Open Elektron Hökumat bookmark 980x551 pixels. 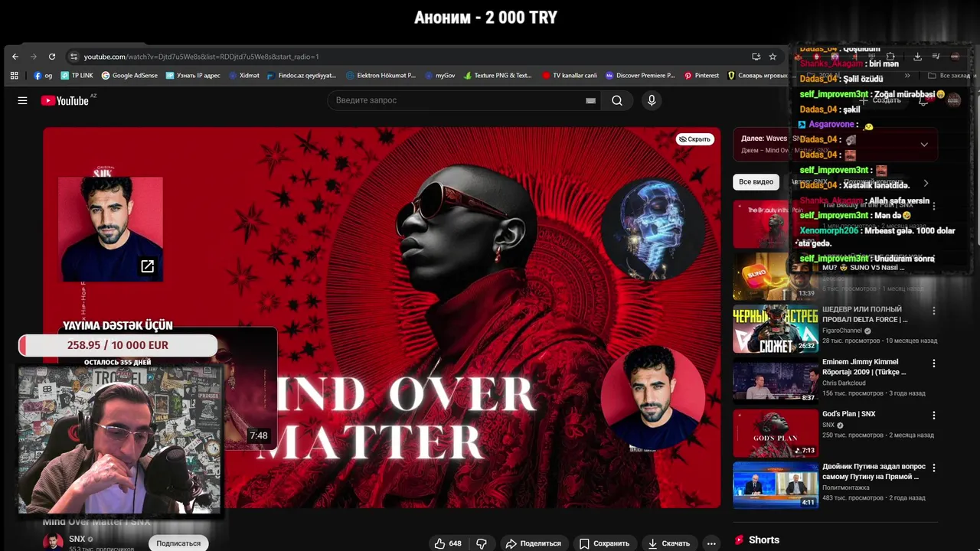(x=380, y=76)
